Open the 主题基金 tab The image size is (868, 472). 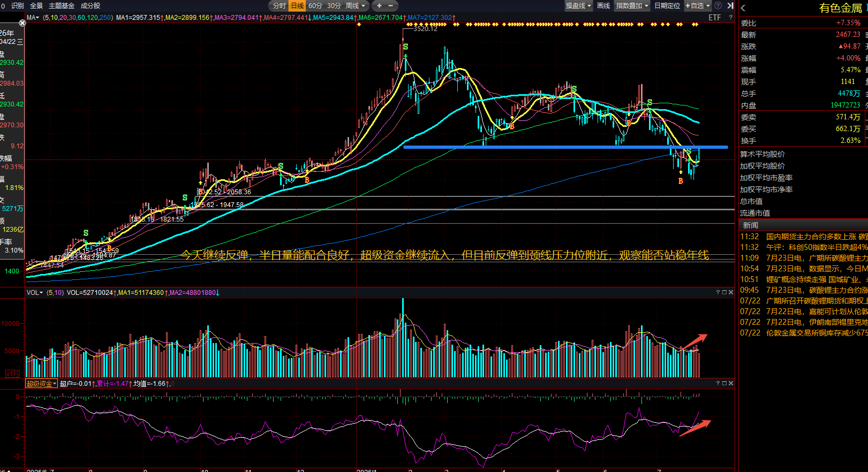click(62, 5)
